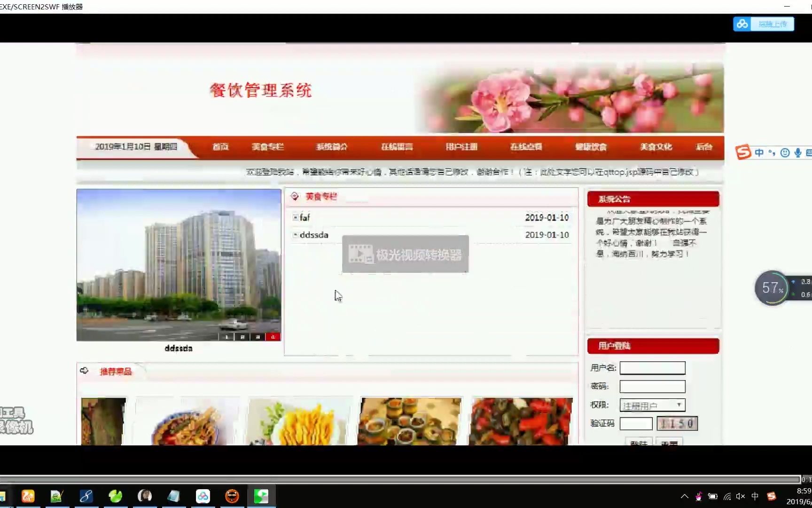Select the microphone icon on Sogou input bar

click(797, 152)
